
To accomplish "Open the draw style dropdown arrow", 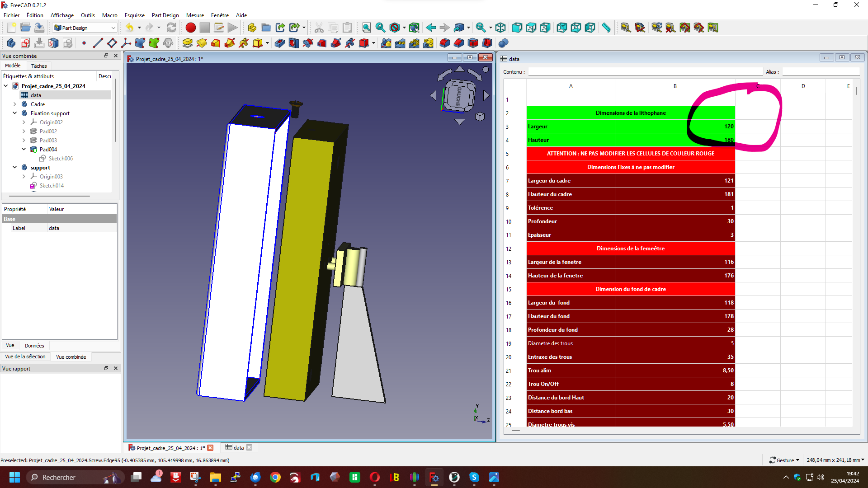I will click(404, 28).
